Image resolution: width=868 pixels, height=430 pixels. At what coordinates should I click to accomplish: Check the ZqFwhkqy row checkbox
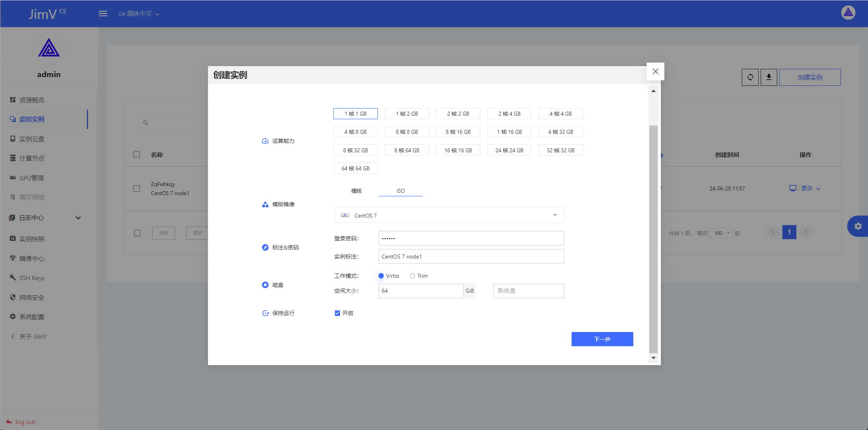pyautogui.click(x=137, y=188)
